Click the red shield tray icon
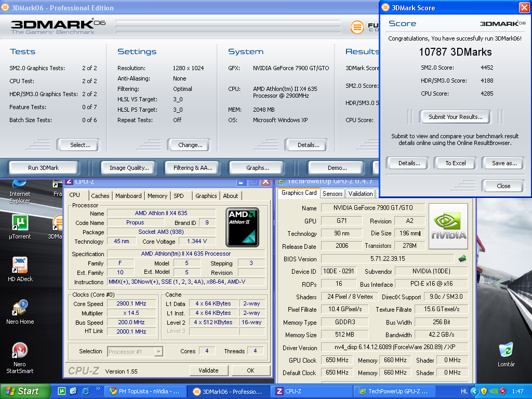Screen dimensions: 532x399 tap(503, 391)
